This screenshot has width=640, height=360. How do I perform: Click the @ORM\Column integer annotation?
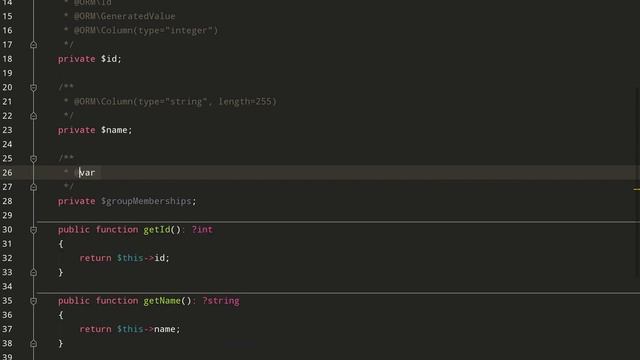pyautogui.click(x=146, y=31)
